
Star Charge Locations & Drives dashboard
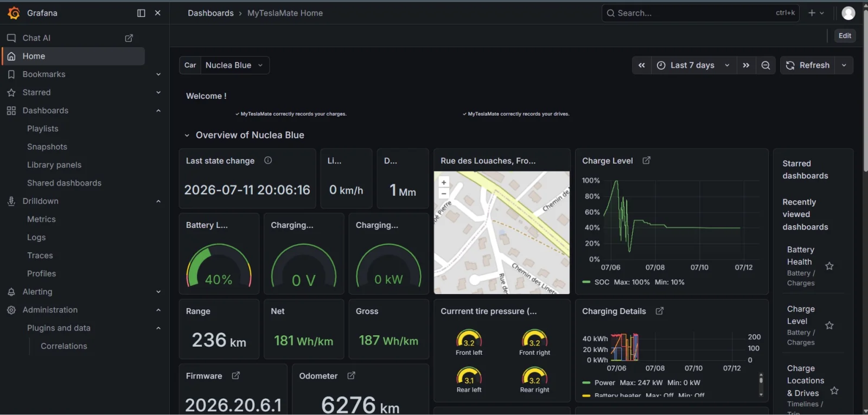coord(834,391)
